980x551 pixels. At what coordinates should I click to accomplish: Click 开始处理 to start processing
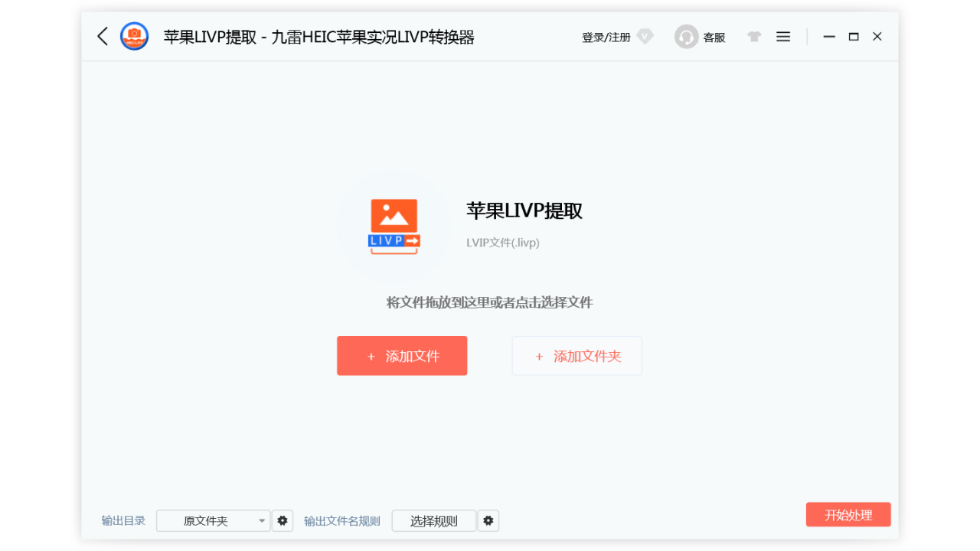point(848,514)
